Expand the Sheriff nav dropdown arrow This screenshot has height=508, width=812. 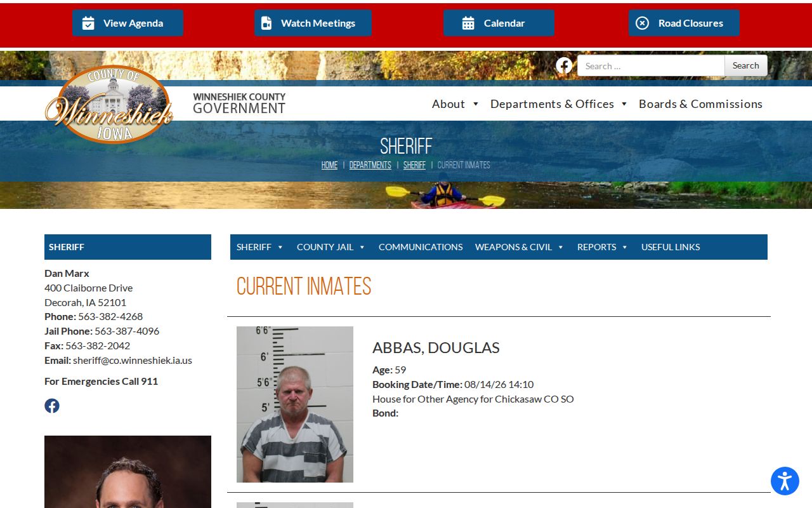(x=280, y=247)
